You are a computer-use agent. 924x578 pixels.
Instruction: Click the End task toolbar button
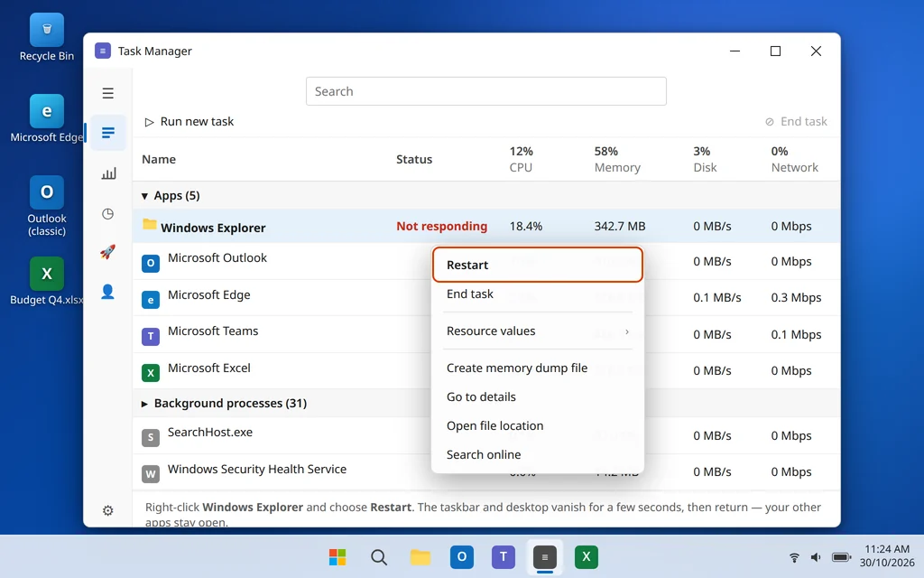pyautogui.click(x=796, y=122)
